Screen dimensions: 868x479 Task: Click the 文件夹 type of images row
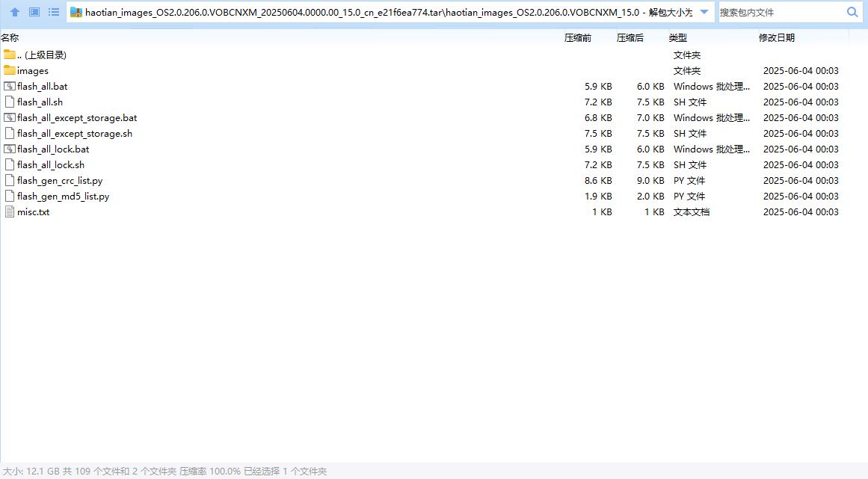pos(687,71)
